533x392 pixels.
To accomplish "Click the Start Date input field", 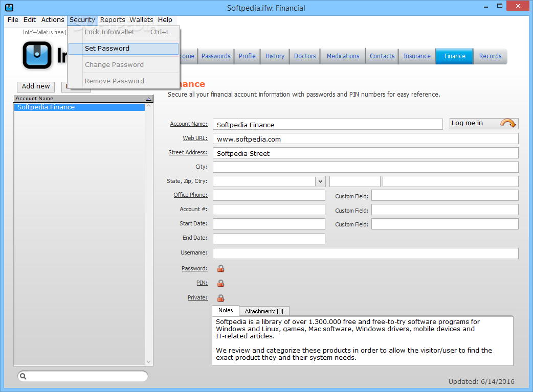I will coord(269,224).
